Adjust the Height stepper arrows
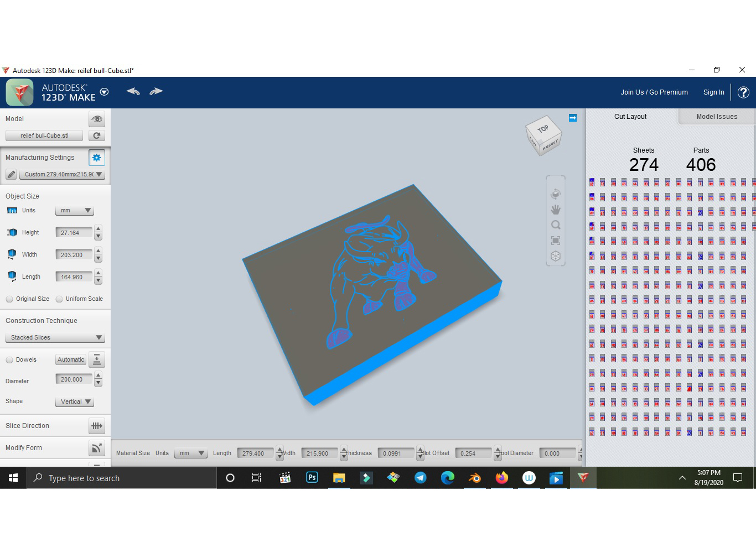The image size is (756, 553). (x=98, y=233)
